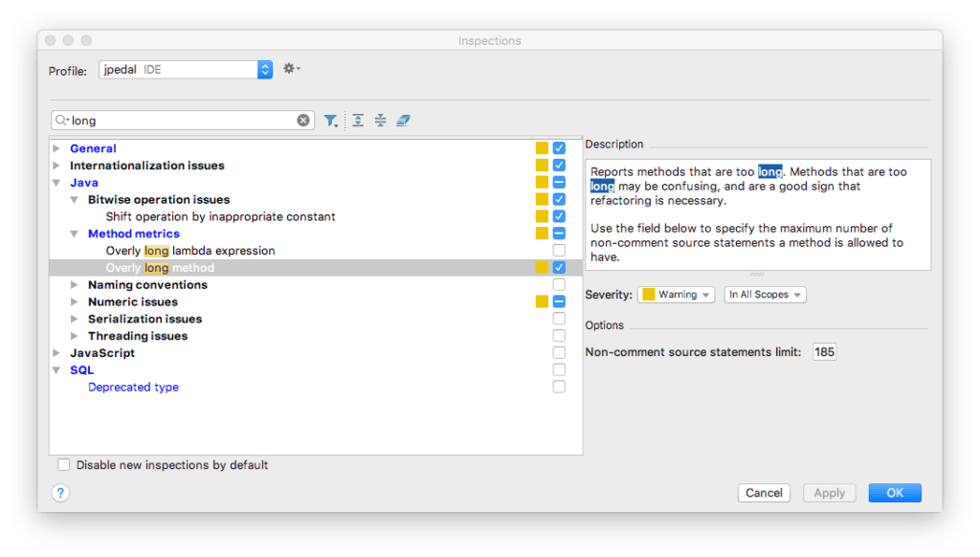This screenshot has width=980, height=557.
Task: Expand the Naming conventions tree node
Action: pyautogui.click(x=76, y=285)
